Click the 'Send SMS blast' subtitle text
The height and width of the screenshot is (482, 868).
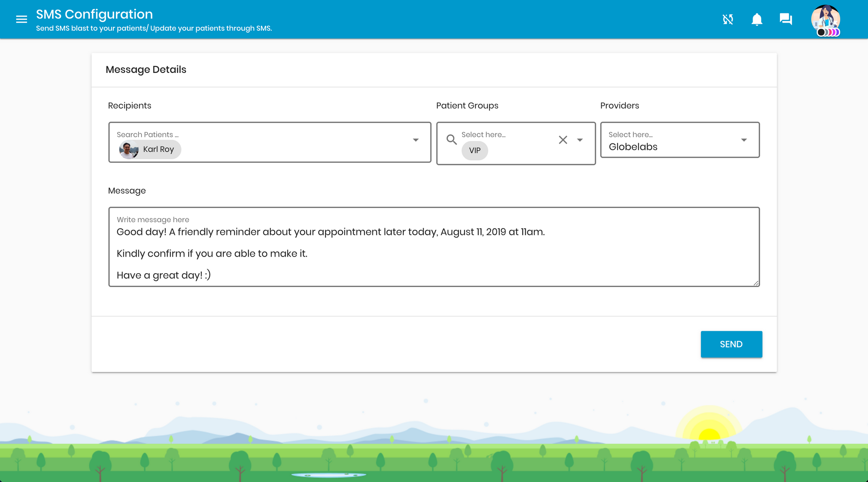(154, 28)
